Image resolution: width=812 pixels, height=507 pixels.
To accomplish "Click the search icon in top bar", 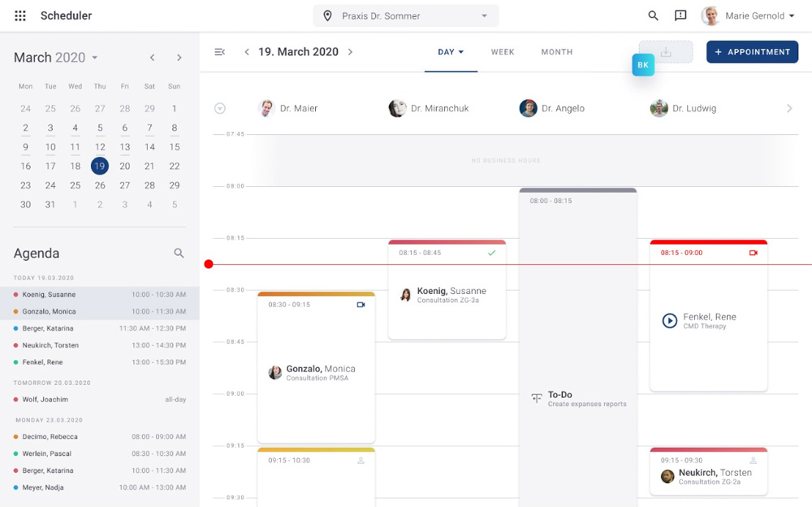I will (x=653, y=15).
